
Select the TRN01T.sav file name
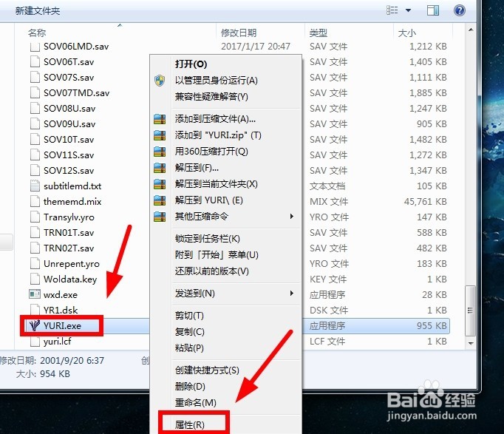(x=69, y=232)
